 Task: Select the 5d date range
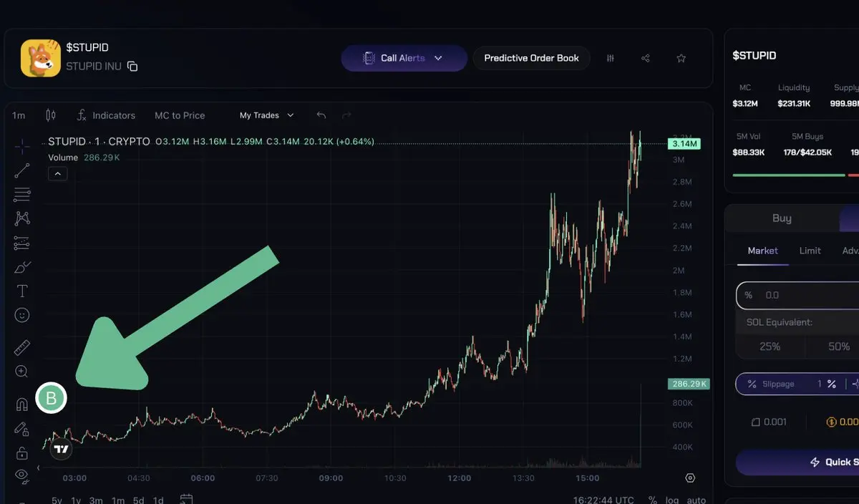click(x=138, y=500)
